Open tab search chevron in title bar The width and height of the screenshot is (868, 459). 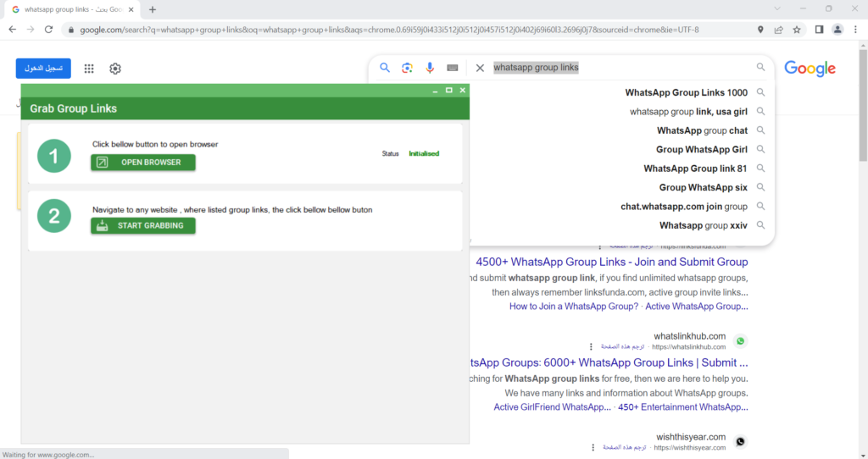pyautogui.click(x=777, y=8)
